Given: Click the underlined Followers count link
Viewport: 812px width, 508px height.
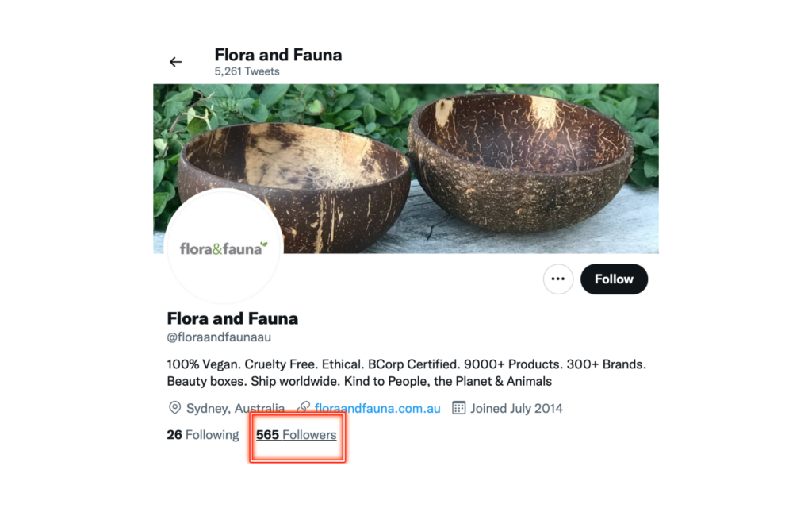Looking at the screenshot, I should (x=297, y=434).
